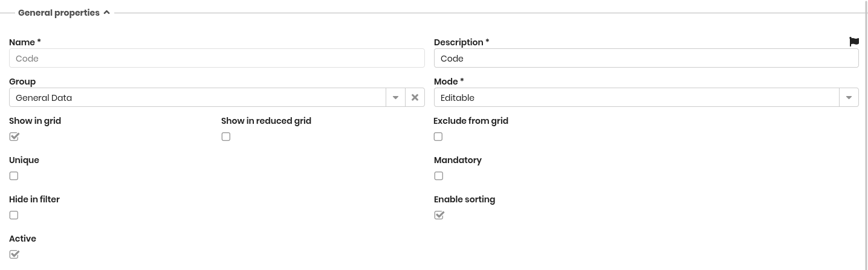Click the General Data group combo box
The width and height of the screenshot is (868, 270).
click(197, 97)
